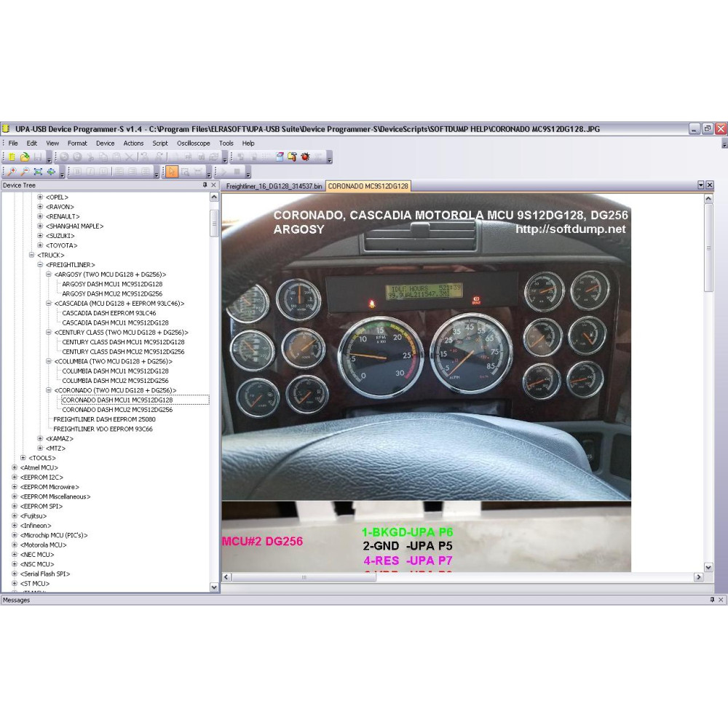
Task: Click image viewer horizontal scroll right arrow
Action: click(x=699, y=577)
